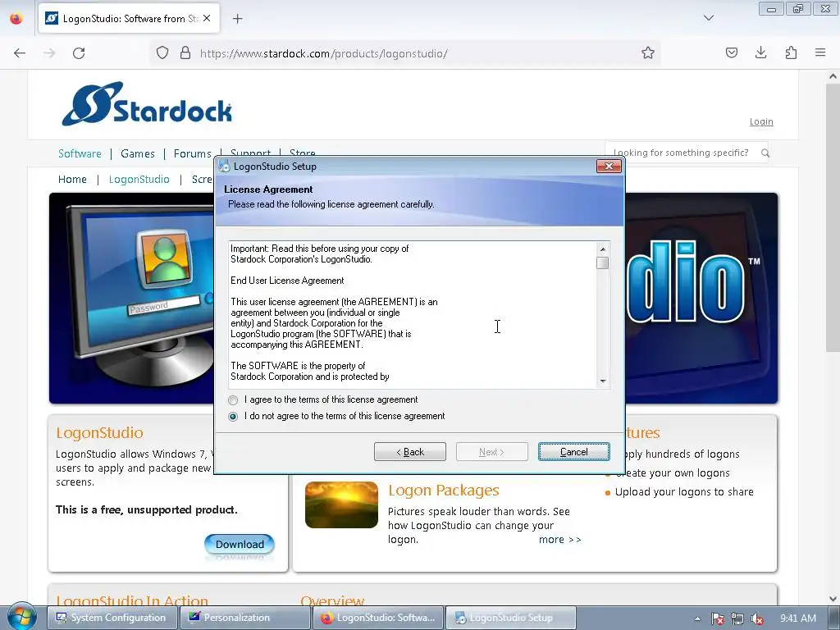
Task: Click the Firefox logo icon beside the tabs
Action: pos(16,18)
